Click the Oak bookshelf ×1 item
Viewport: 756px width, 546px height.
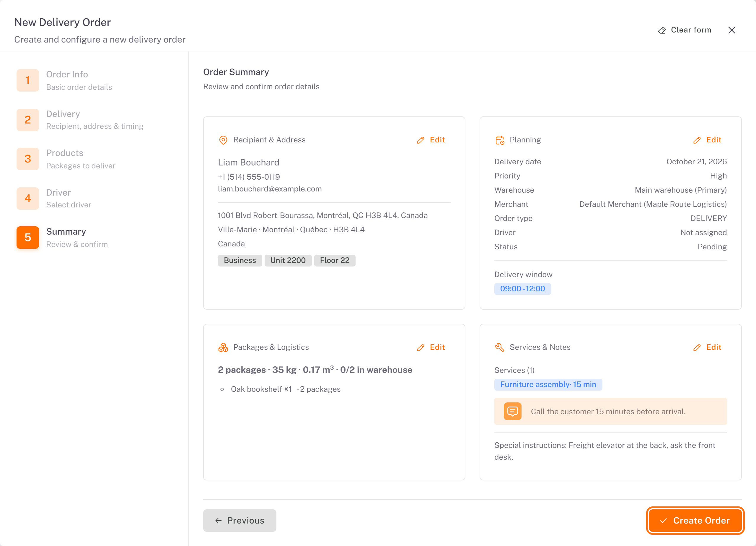pos(261,389)
